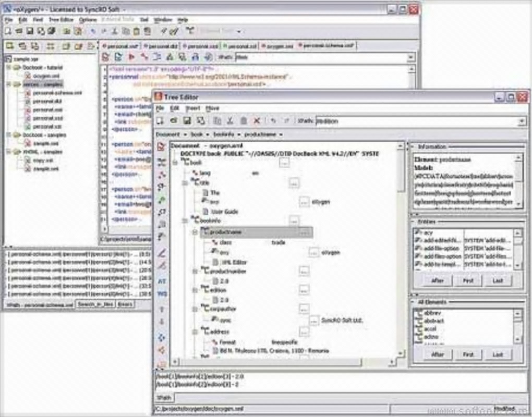Switch to oxygen.xml editor tab
Screen dimensions: 532x417
click(x=277, y=46)
